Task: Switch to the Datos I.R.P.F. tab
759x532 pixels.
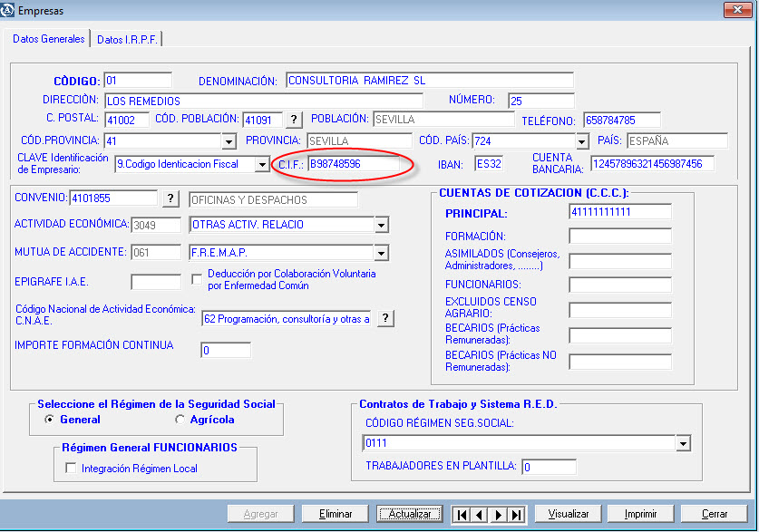Action: tap(125, 40)
